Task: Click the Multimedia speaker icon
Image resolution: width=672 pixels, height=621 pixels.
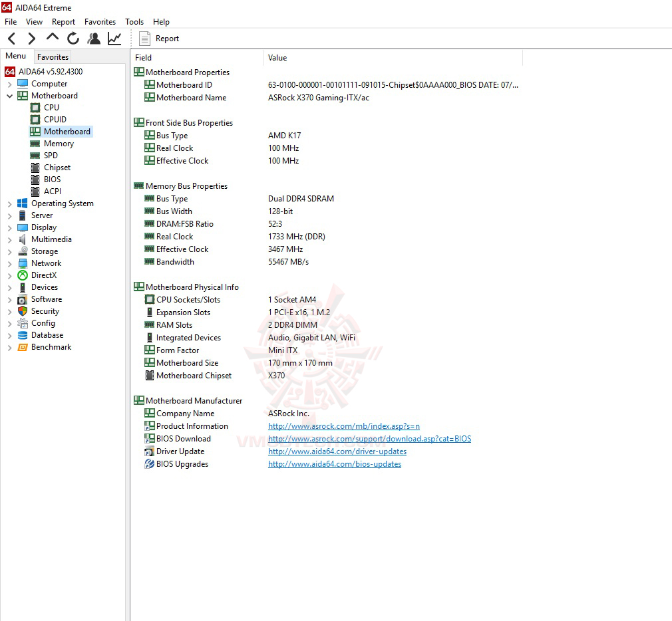Action: (22, 239)
